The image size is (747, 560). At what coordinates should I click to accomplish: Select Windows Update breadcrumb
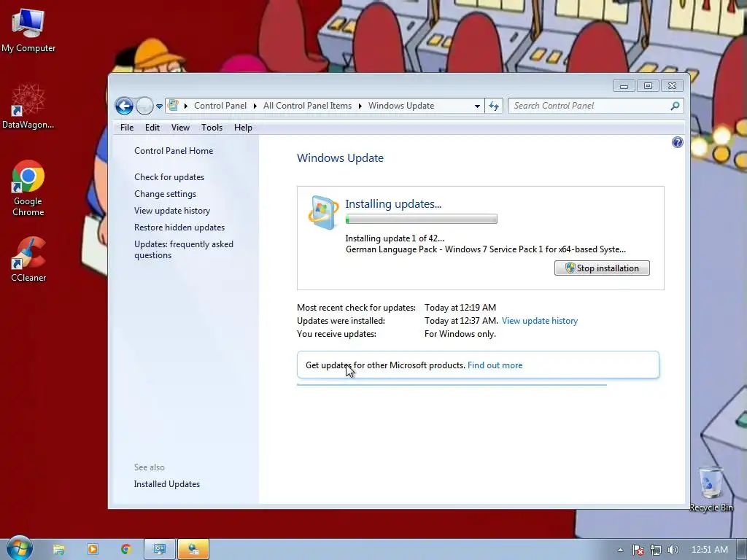pyautogui.click(x=401, y=106)
